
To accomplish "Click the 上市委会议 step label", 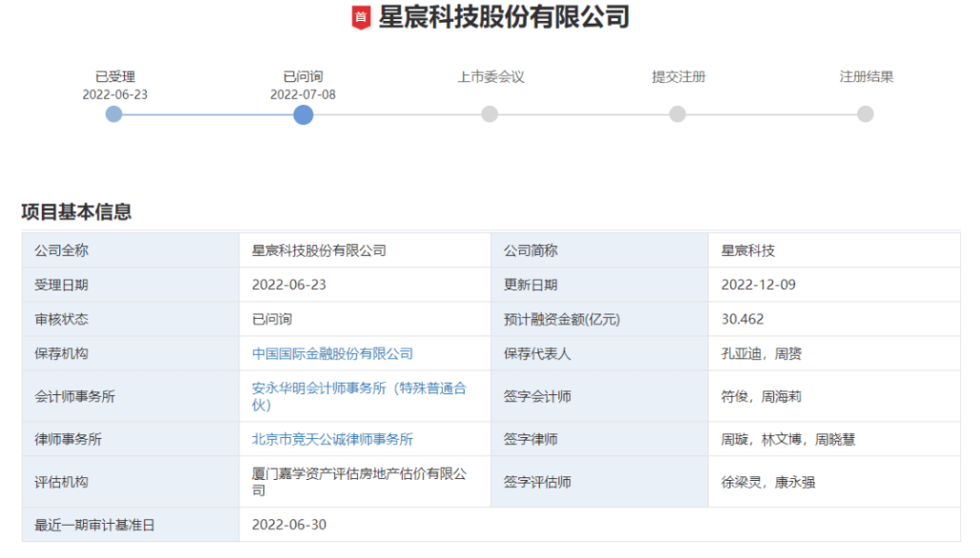I will tap(490, 77).
